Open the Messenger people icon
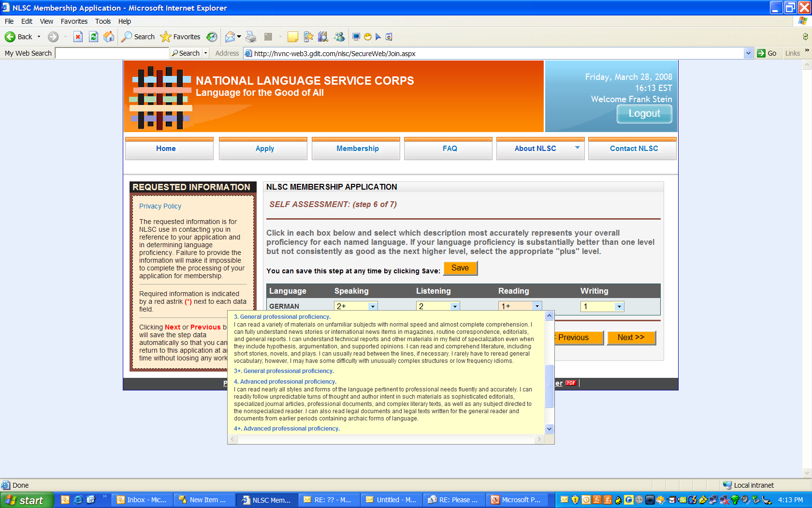This screenshot has width=812, height=508. [x=339, y=37]
